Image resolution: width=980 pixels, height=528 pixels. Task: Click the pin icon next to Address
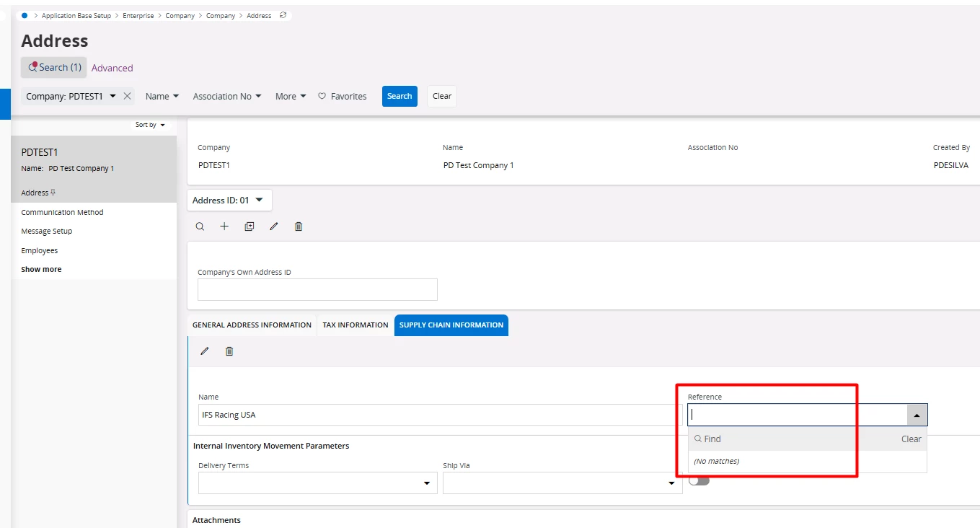(x=53, y=193)
